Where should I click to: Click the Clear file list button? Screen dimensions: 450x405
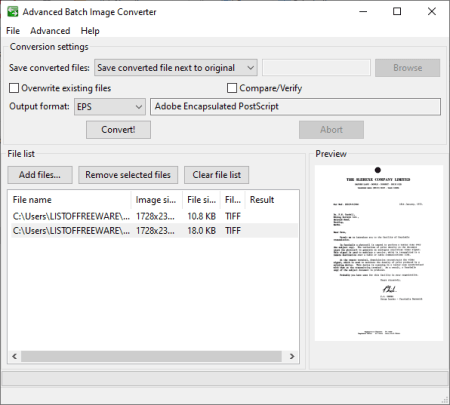point(217,175)
